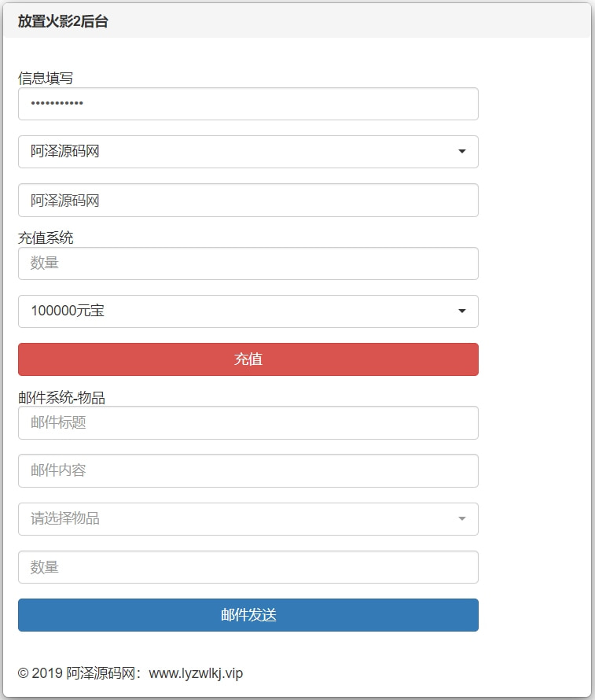The image size is (595, 700).
Task: Click the 阿泽源码网 text input field
Action: (248, 201)
